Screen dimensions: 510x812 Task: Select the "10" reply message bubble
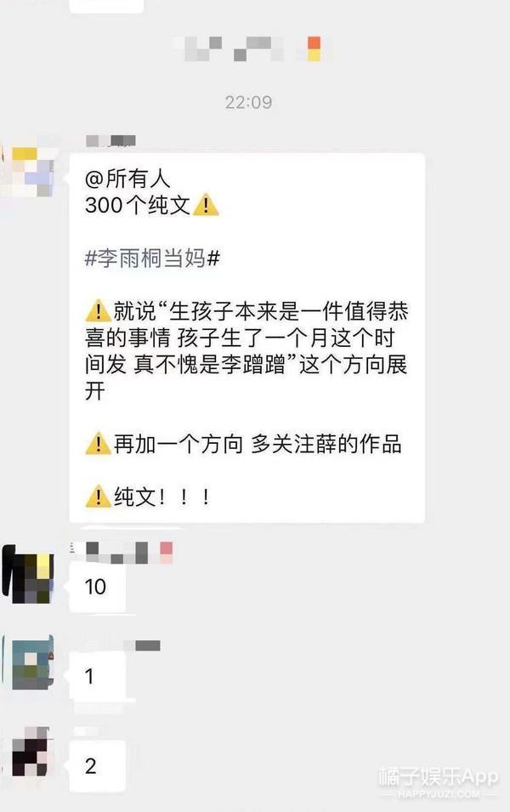(x=98, y=587)
